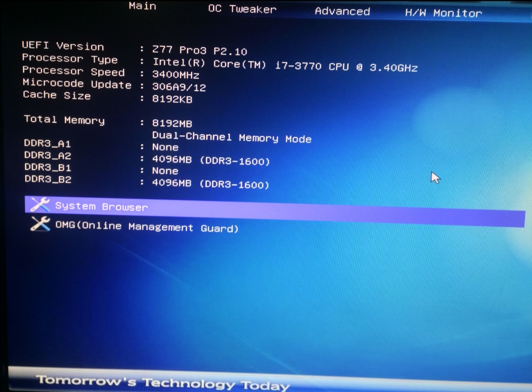Switch to the OC Tweaker tab
Image resolution: width=532 pixels, height=392 pixels.
242,9
